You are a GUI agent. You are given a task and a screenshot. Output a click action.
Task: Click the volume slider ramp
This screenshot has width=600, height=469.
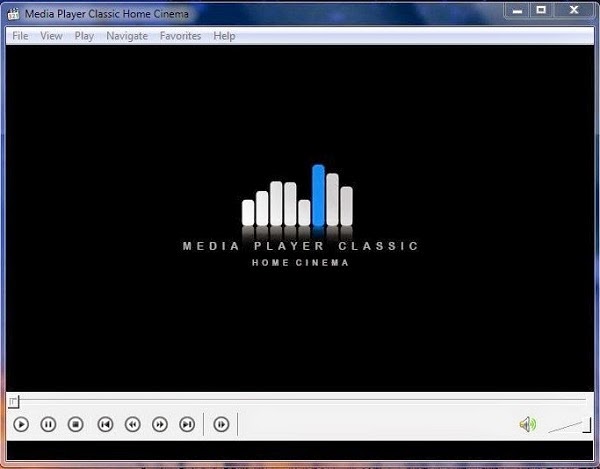[x=569, y=426]
